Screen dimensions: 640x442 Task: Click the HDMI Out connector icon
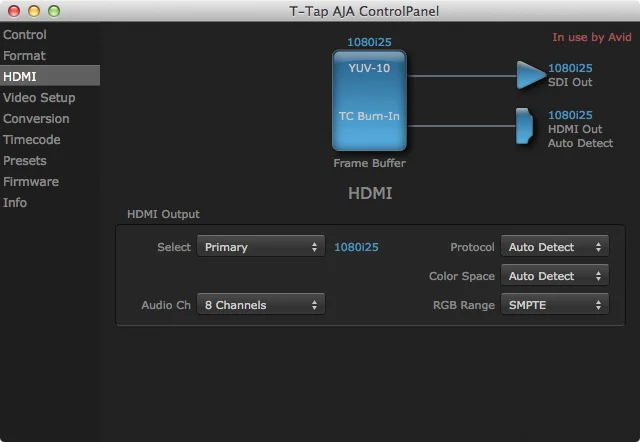[x=524, y=126]
